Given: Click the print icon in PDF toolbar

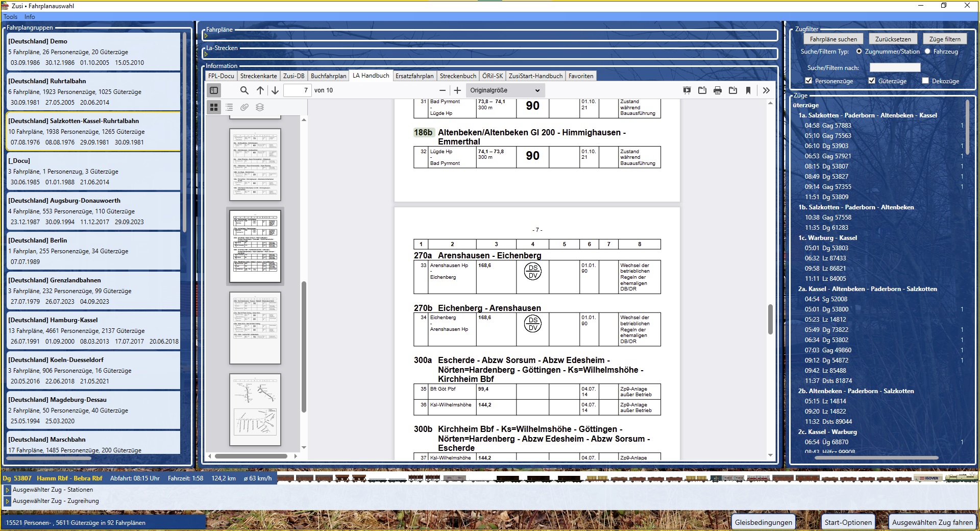Looking at the screenshot, I should click(718, 90).
